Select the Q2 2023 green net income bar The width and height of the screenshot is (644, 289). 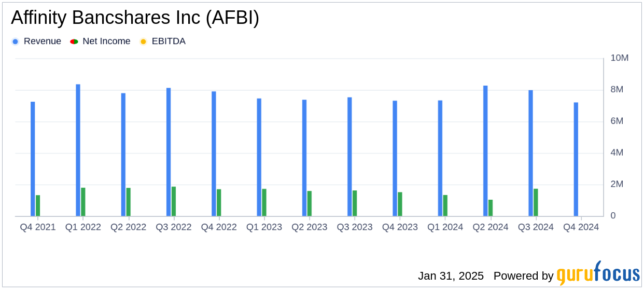pos(310,203)
